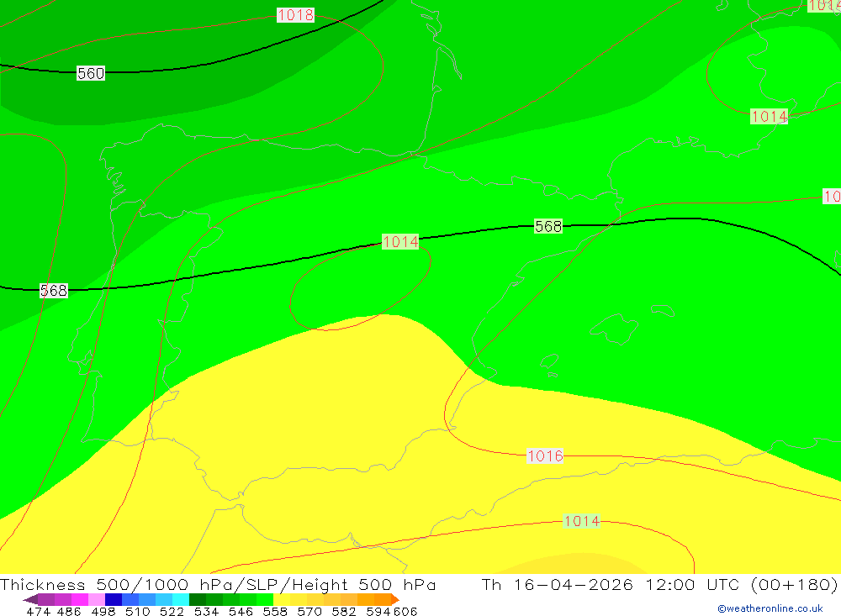Image resolution: width=841 pixels, height=616 pixels.
Task: Click the 1014 label on the 568 contour line
Action: click(400, 242)
